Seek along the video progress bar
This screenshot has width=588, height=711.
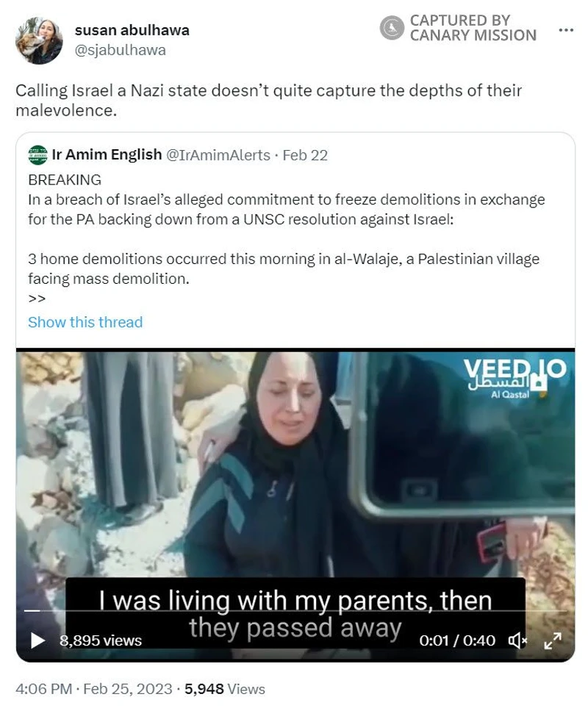point(295,611)
